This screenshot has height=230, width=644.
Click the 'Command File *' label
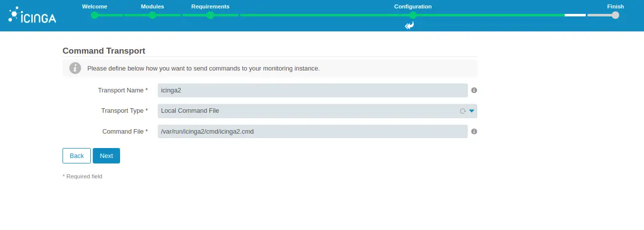coord(125,132)
